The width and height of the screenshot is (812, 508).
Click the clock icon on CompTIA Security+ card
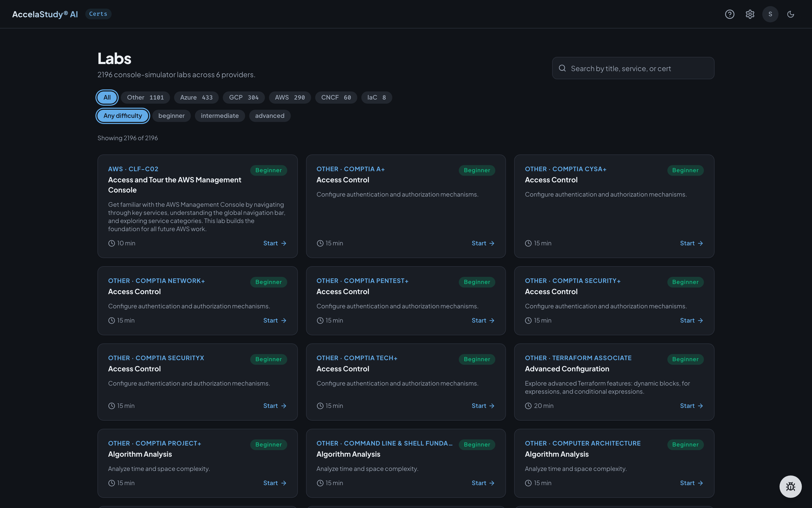(x=529, y=321)
